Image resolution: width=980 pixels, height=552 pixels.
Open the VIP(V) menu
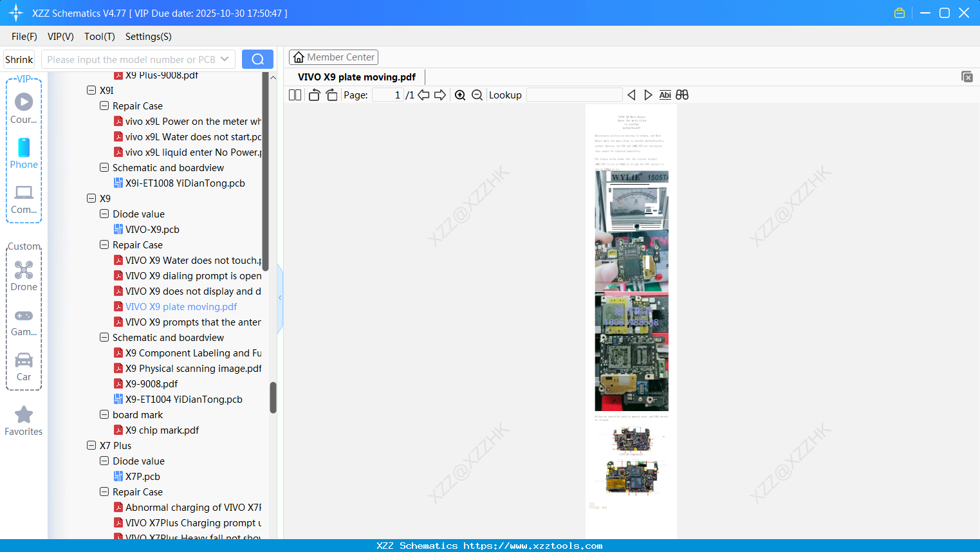click(x=60, y=37)
